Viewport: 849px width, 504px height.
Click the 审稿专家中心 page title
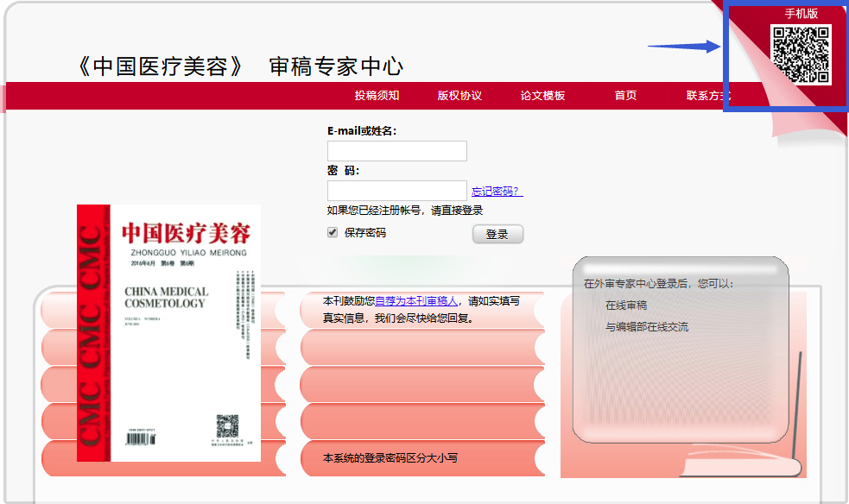click(337, 64)
